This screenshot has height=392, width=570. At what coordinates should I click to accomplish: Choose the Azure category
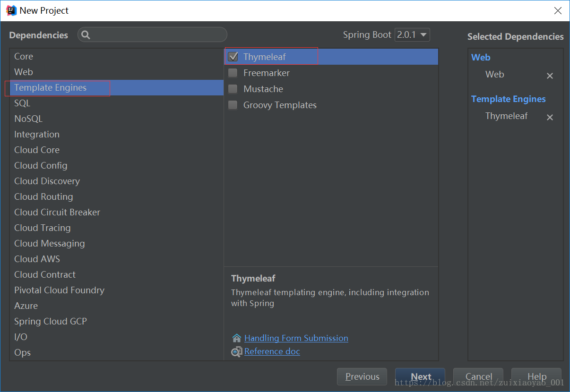point(116,306)
